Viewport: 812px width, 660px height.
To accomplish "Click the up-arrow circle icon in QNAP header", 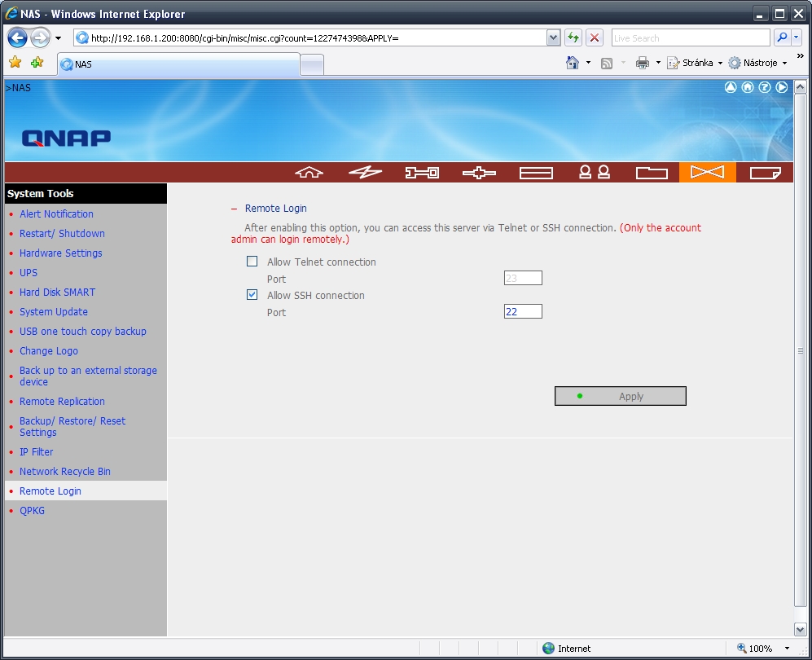I will tap(731, 87).
